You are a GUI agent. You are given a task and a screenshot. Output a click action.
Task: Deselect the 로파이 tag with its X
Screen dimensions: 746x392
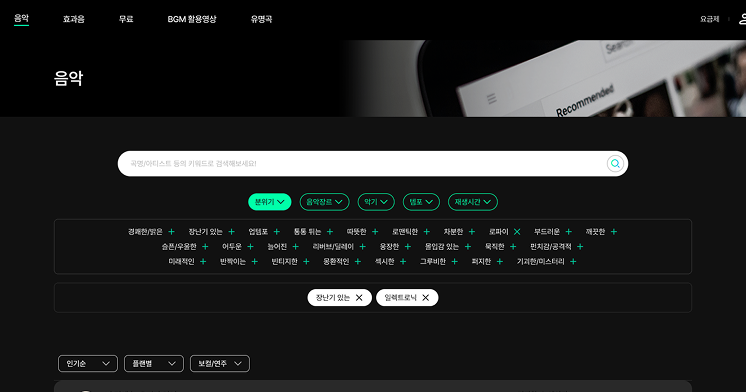(517, 232)
